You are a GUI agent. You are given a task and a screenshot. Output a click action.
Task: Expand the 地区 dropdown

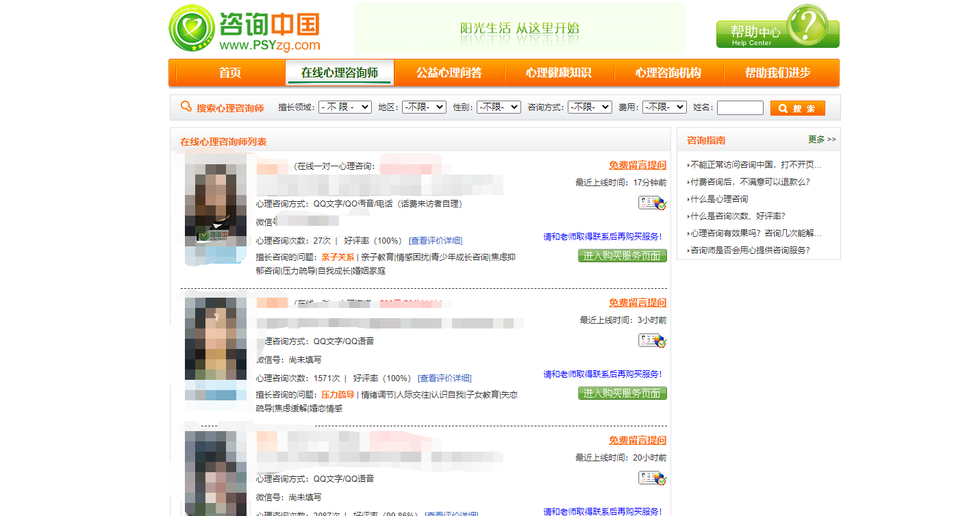coord(424,107)
